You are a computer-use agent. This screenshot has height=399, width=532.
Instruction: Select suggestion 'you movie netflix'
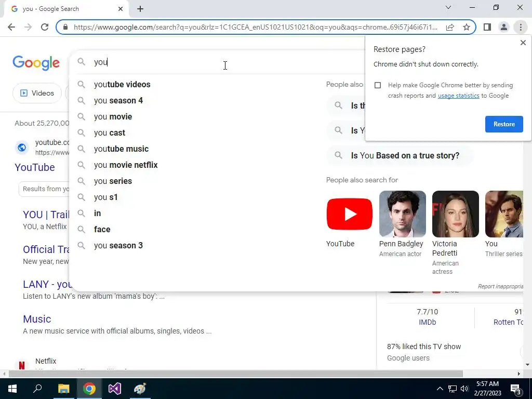point(126,165)
